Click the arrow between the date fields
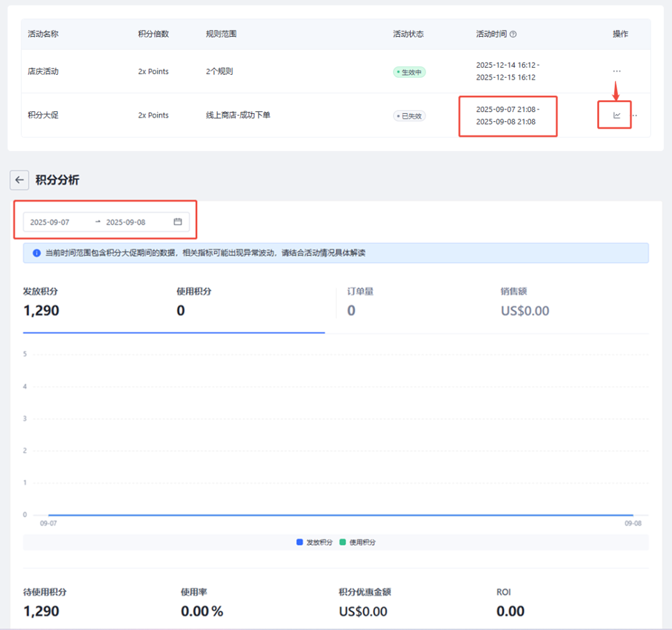Viewport: 672px width, 630px height. tap(98, 222)
